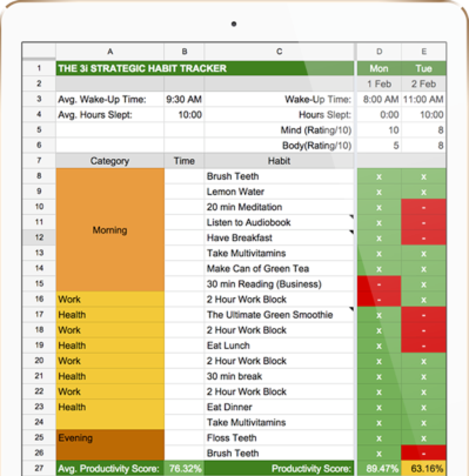Image resolution: width=469 pixels, height=476 pixels.
Task: Select column B header
Action: (x=184, y=51)
